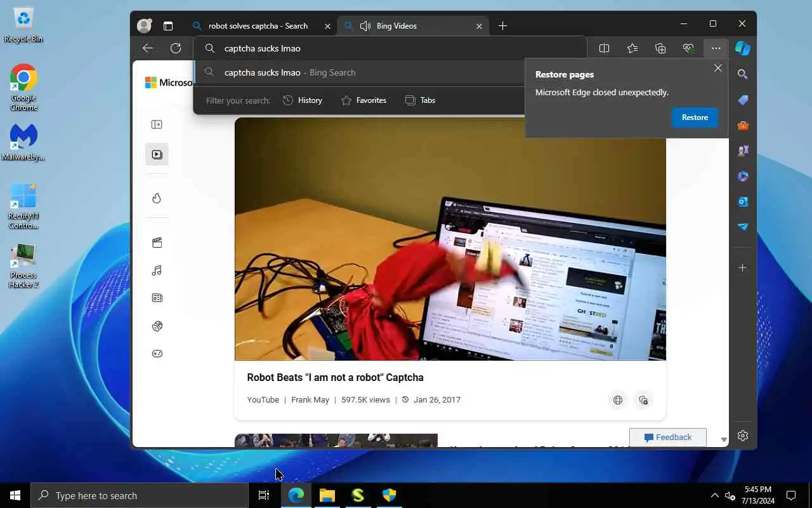Open the Settings and more ellipsis menu

click(716, 48)
